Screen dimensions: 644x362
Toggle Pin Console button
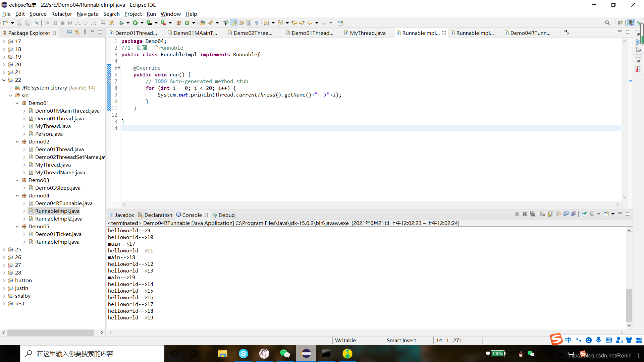coord(584,214)
